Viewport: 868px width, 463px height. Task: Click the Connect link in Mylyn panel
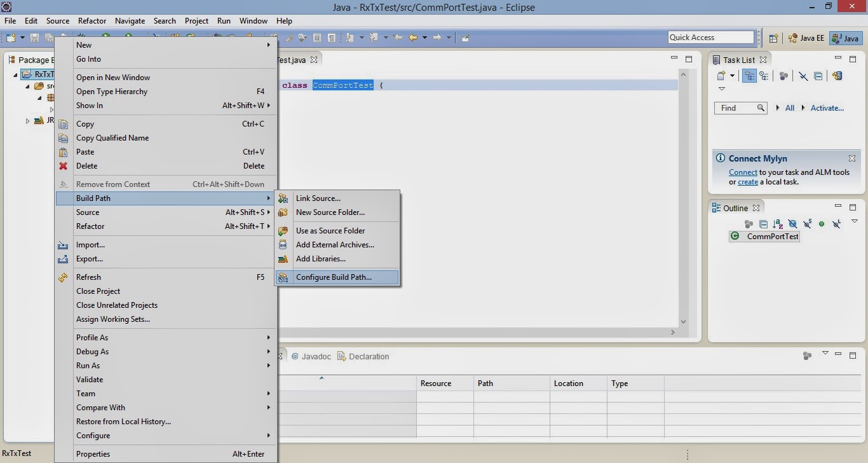click(743, 172)
